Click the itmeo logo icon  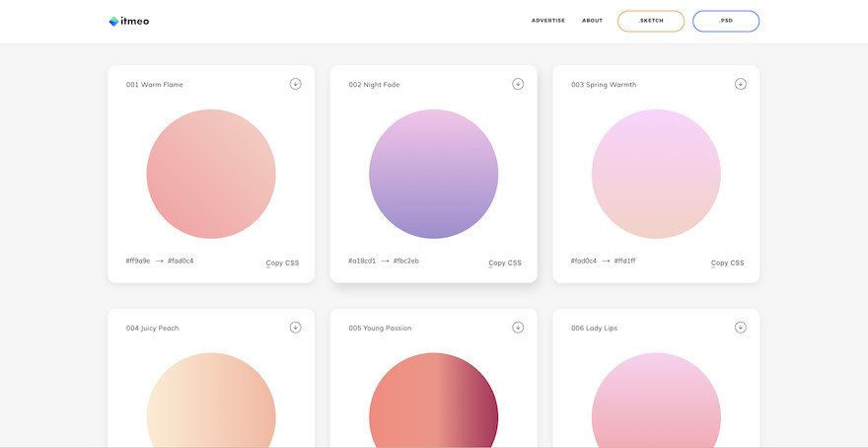(x=113, y=21)
